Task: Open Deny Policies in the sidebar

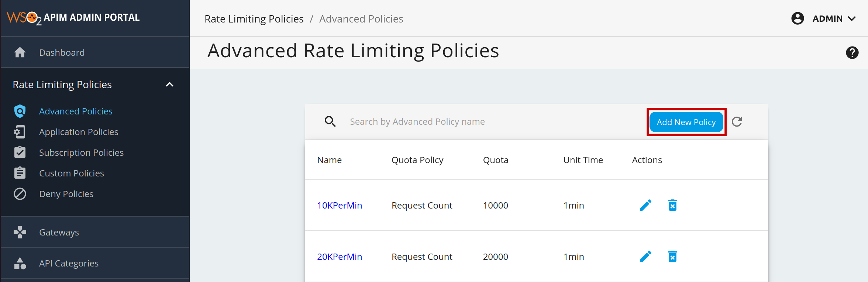Action: pos(66,194)
